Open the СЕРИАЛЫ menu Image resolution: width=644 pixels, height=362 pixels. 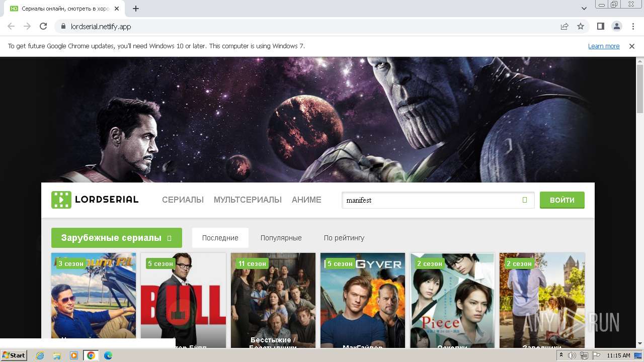(183, 200)
